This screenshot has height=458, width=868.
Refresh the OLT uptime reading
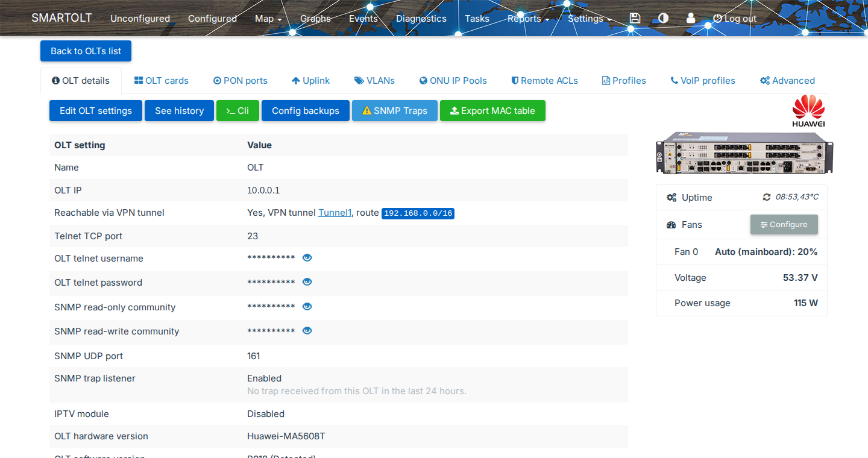point(767,197)
